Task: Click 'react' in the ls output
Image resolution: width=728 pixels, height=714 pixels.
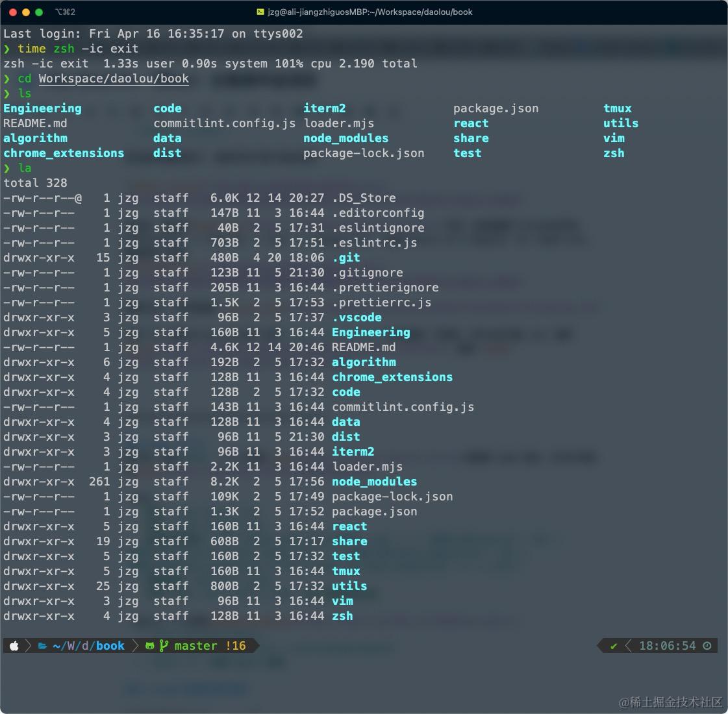Action: pyautogui.click(x=471, y=123)
